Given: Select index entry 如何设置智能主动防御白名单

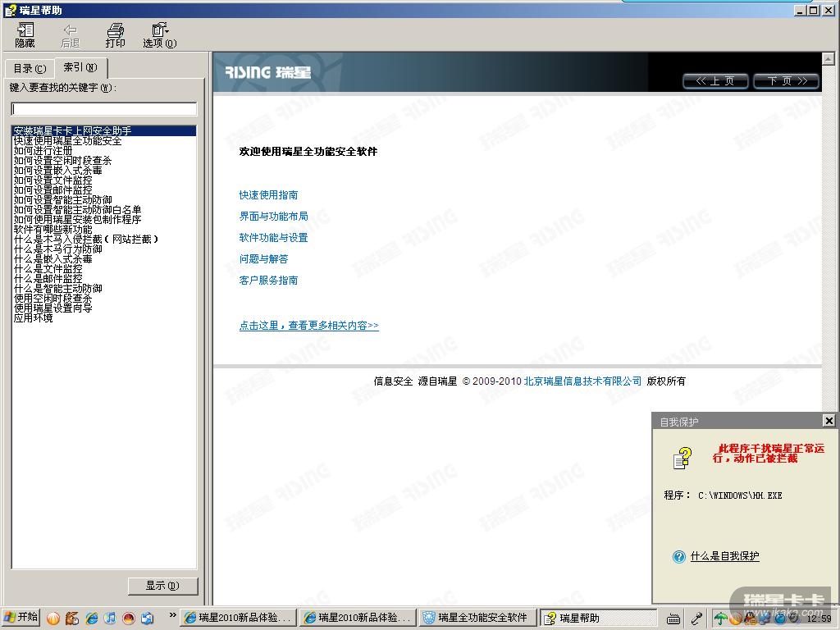Looking at the screenshot, I should [77, 209].
